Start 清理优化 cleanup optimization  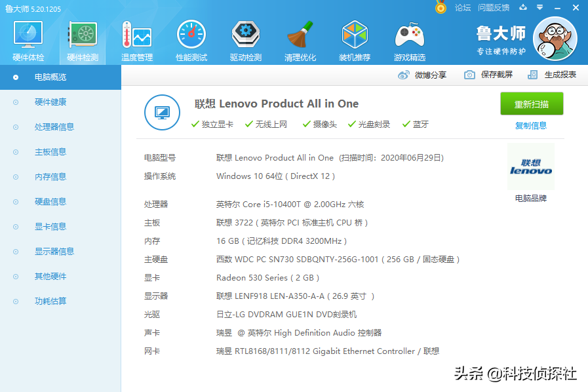tap(300, 39)
